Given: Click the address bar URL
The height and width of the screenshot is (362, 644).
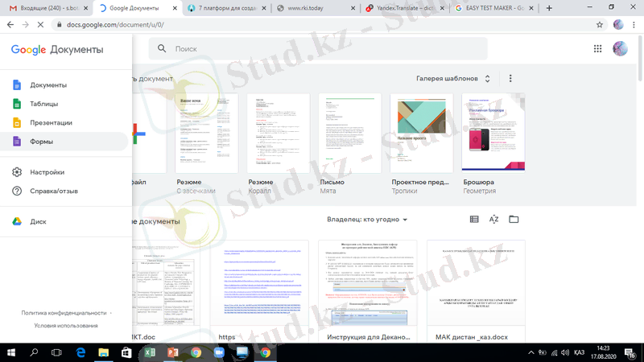Looking at the screenshot, I should [115, 25].
